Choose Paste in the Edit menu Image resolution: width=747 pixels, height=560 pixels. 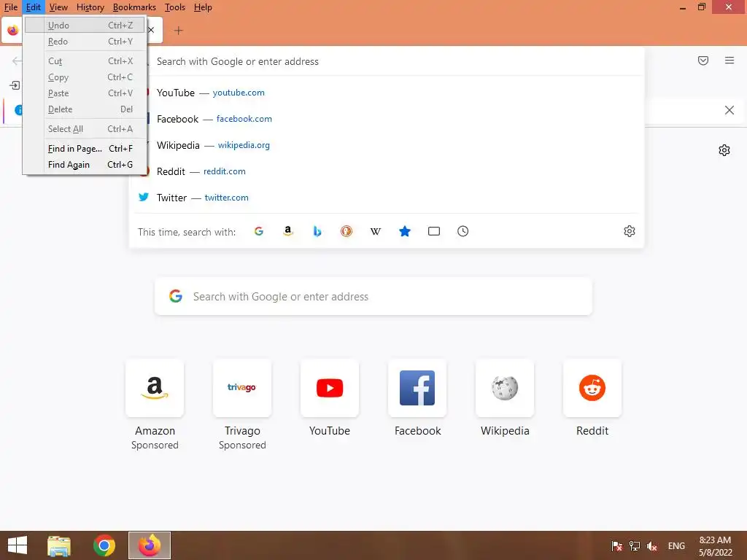pyautogui.click(x=85, y=93)
